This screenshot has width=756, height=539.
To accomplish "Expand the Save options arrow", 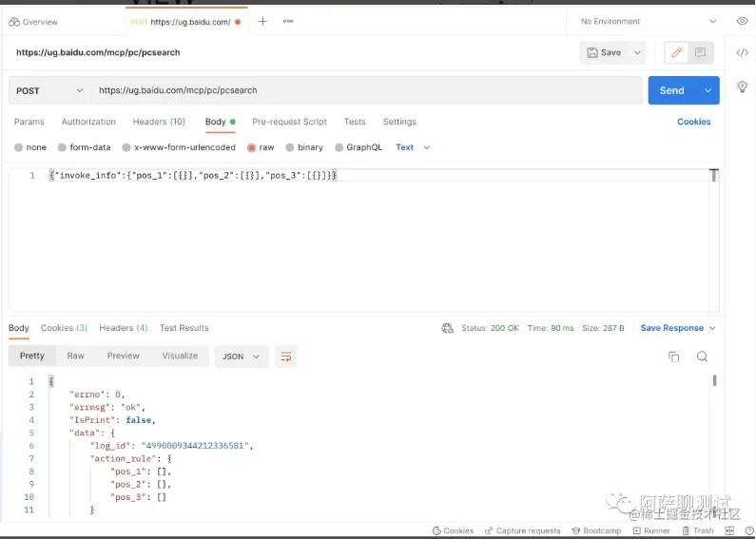I will (637, 52).
